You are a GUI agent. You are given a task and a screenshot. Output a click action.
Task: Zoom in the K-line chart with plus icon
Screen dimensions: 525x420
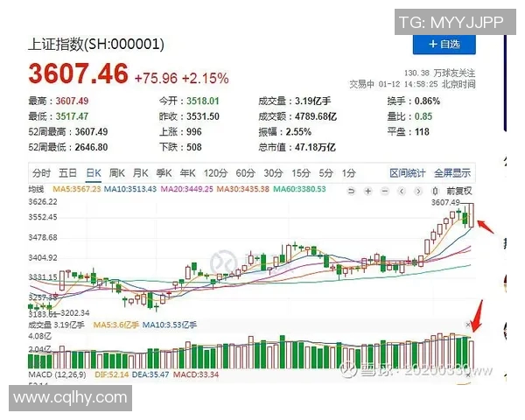[368, 192]
